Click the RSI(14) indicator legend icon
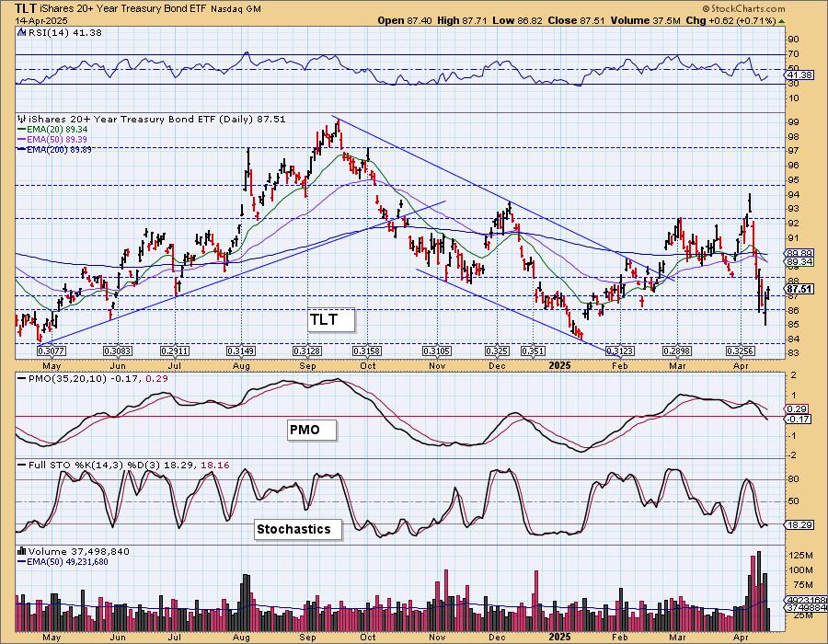Image resolution: width=828 pixels, height=644 pixels. (x=22, y=32)
